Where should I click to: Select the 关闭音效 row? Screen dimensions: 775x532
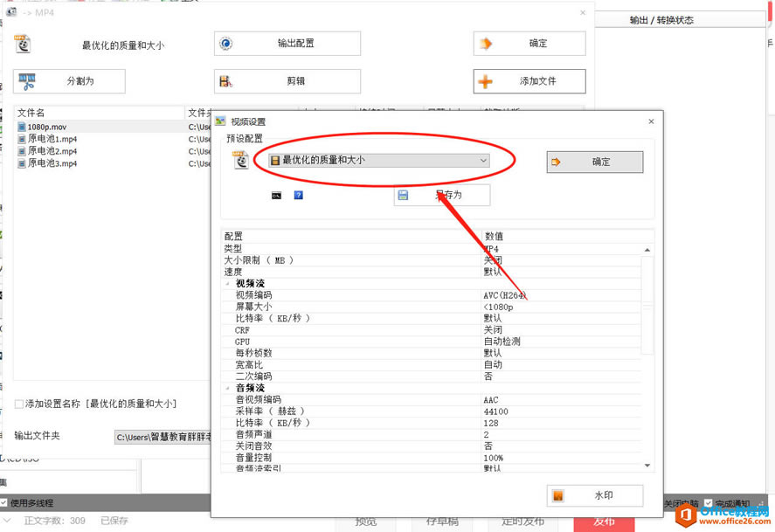point(432,446)
